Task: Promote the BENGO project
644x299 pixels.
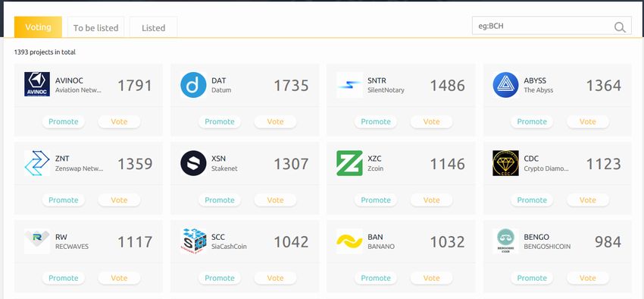Action: (532, 279)
